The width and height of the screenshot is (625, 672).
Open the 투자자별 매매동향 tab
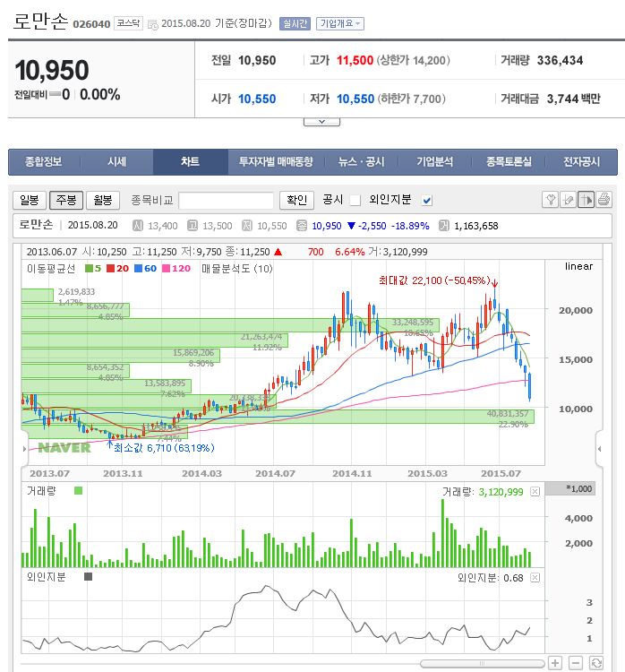tap(276, 162)
